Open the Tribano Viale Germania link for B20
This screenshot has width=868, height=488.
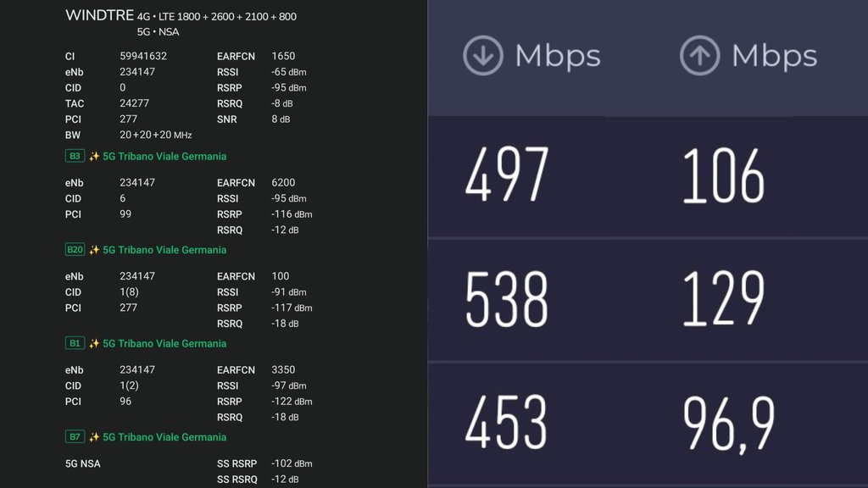(x=164, y=250)
